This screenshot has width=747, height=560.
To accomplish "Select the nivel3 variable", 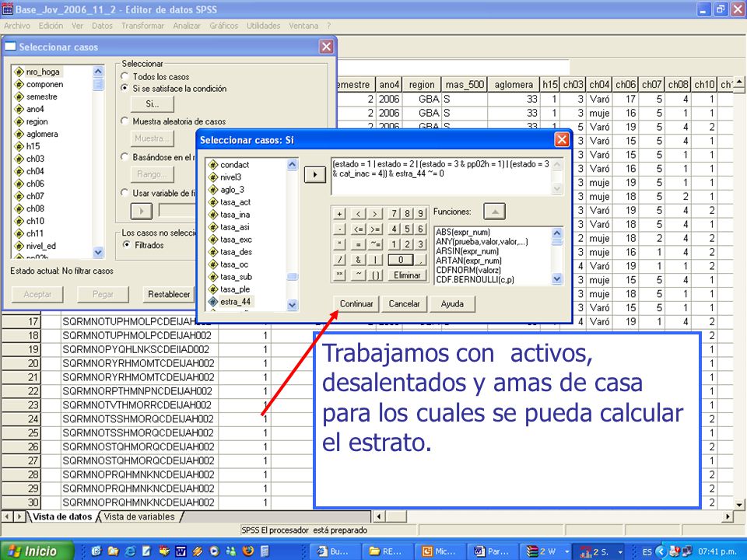I will point(230,177).
